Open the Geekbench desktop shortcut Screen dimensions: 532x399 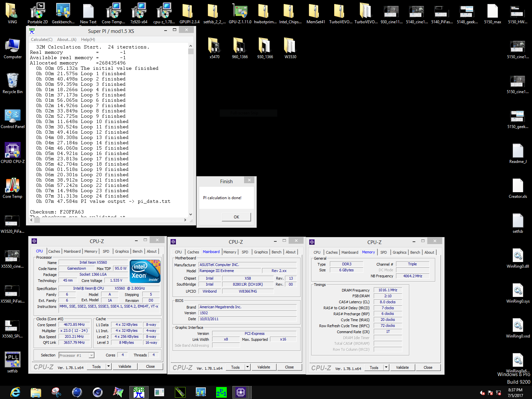(63, 14)
